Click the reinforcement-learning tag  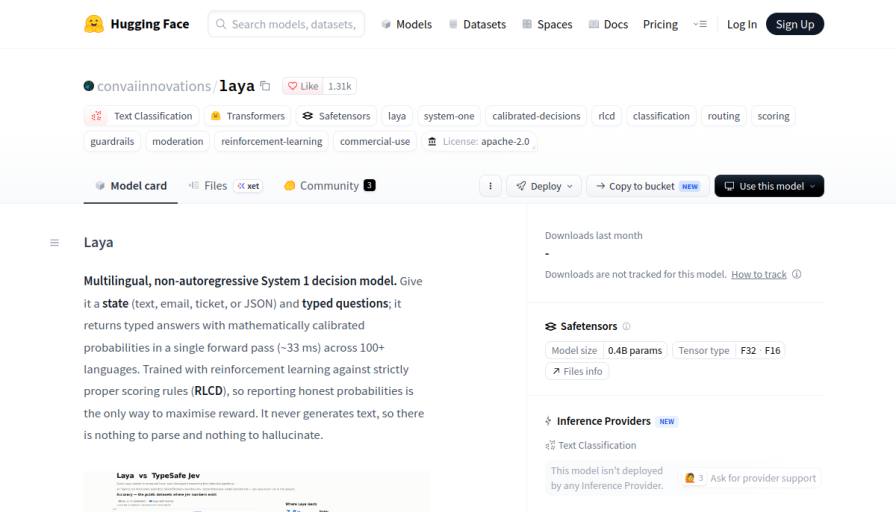coord(271,141)
